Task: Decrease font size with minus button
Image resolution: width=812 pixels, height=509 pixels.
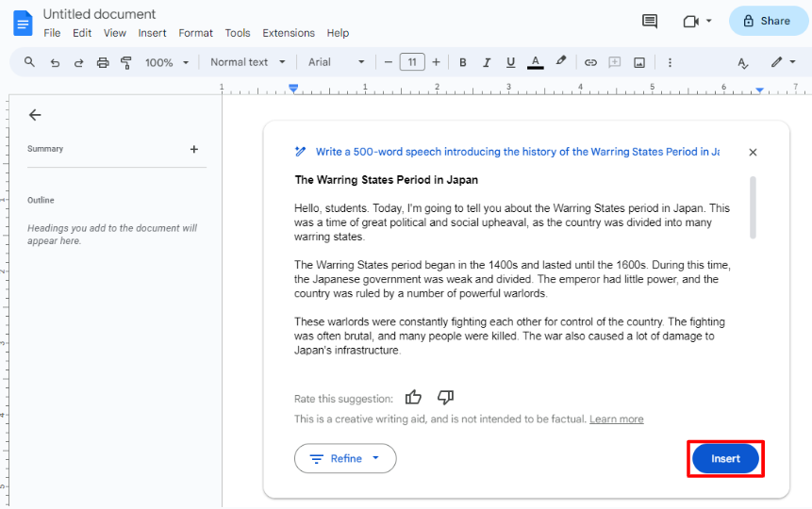Action: tap(389, 62)
